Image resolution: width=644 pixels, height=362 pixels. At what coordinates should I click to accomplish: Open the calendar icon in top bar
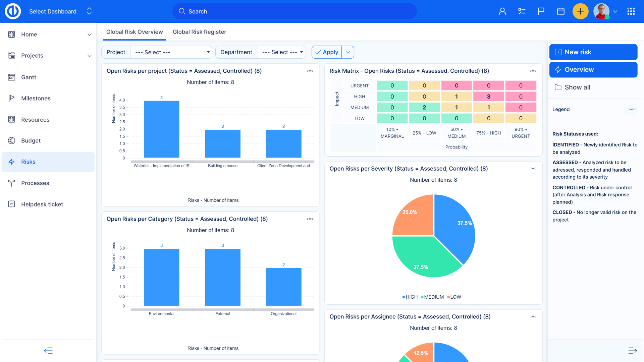pos(560,11)
